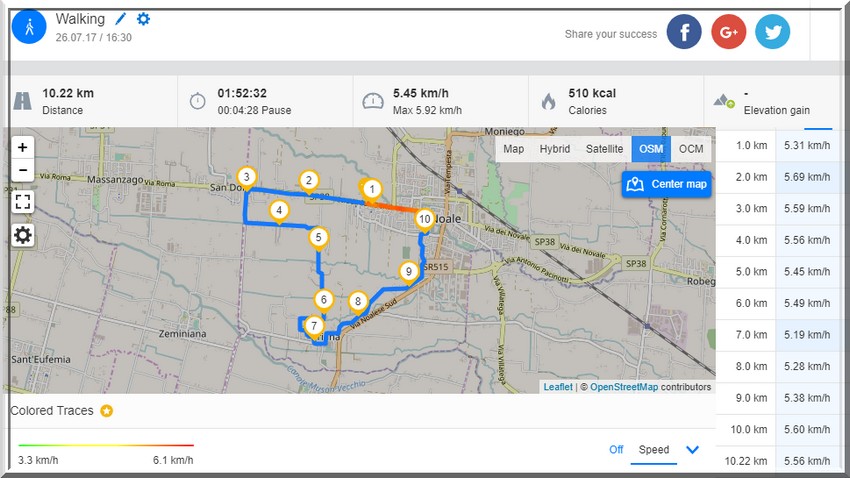Click the blue walking activity icon
Screen dimensions: 850x478
click(x=29, y=27)
